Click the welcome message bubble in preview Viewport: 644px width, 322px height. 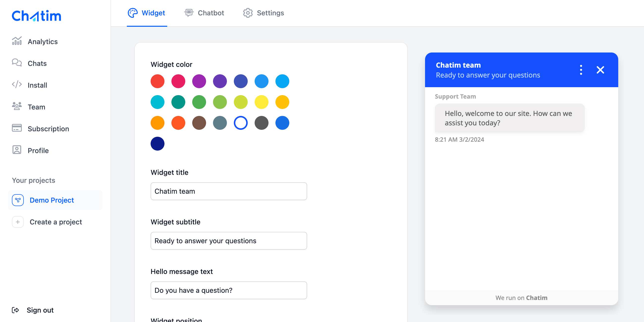(510, 118)
